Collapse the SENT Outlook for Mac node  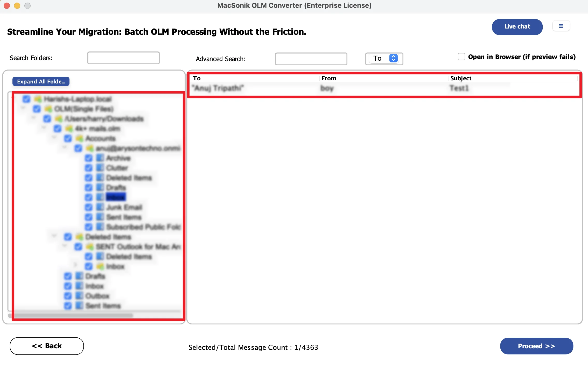point(65,245)
